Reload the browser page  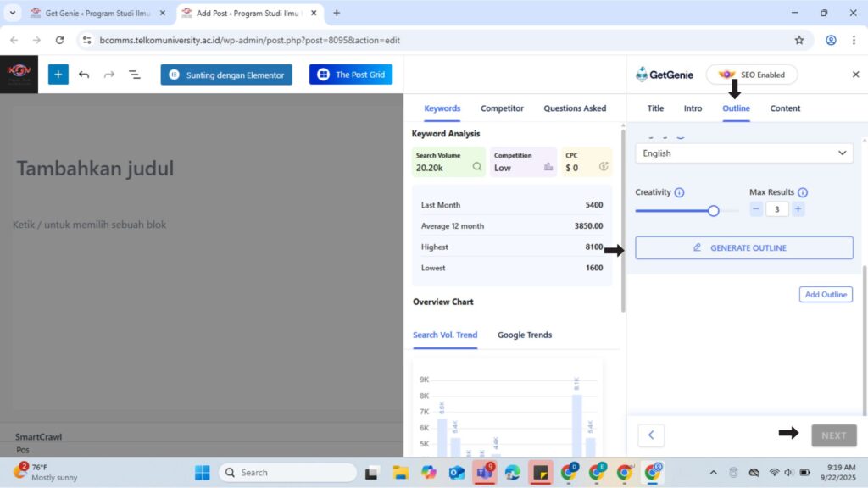pyautogui.click(x=60, y=40)
